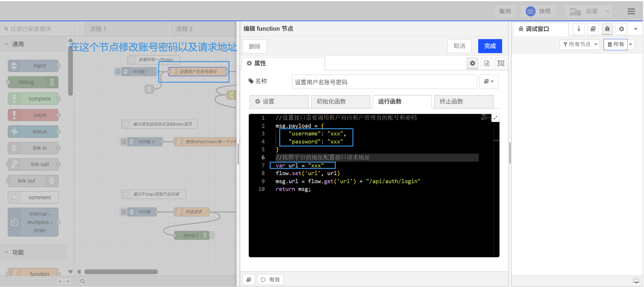Open node appearance icon
Screen dimensions: 644x287
tap(501, 63)
